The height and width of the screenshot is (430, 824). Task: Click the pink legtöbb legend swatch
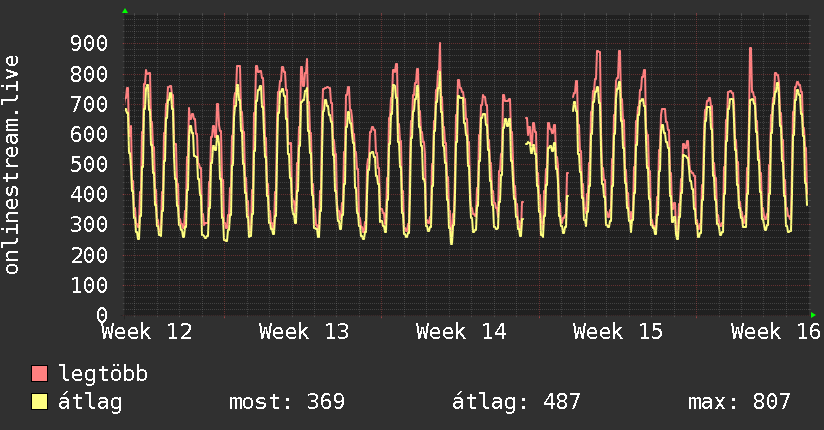point(39,373)
